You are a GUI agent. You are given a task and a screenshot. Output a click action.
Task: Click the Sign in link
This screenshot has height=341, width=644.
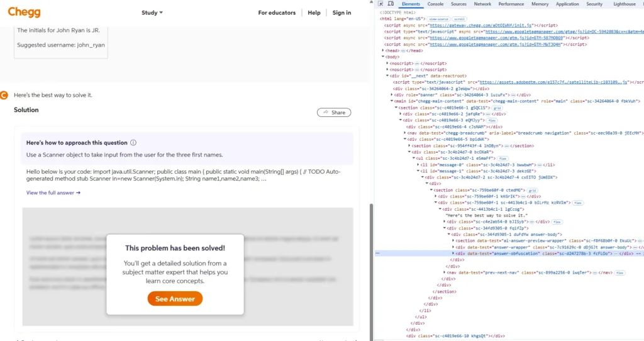pos(341,13)
